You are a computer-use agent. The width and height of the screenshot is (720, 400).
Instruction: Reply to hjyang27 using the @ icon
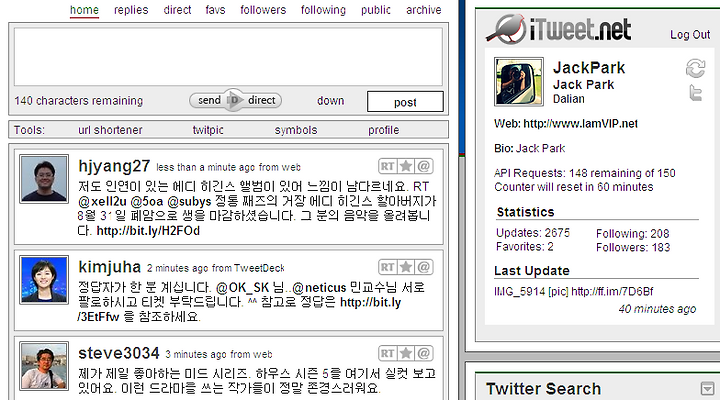click(x=424, y=166)
